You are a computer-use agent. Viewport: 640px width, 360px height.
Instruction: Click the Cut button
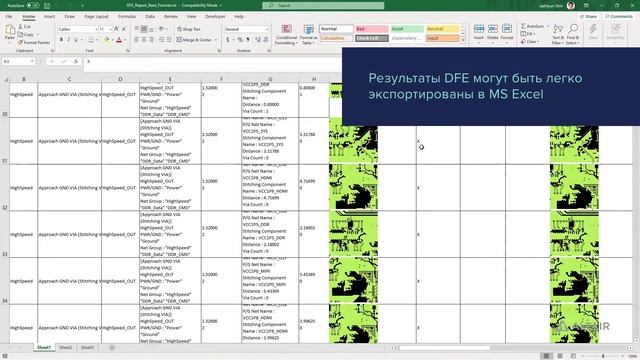pos(24,27)
